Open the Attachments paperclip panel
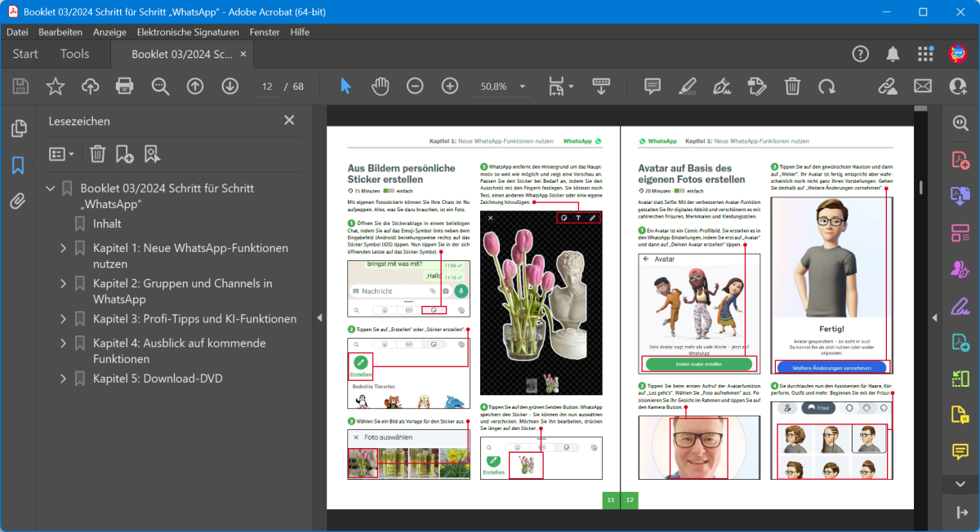 pyautogui.click(x=17, y=202)
